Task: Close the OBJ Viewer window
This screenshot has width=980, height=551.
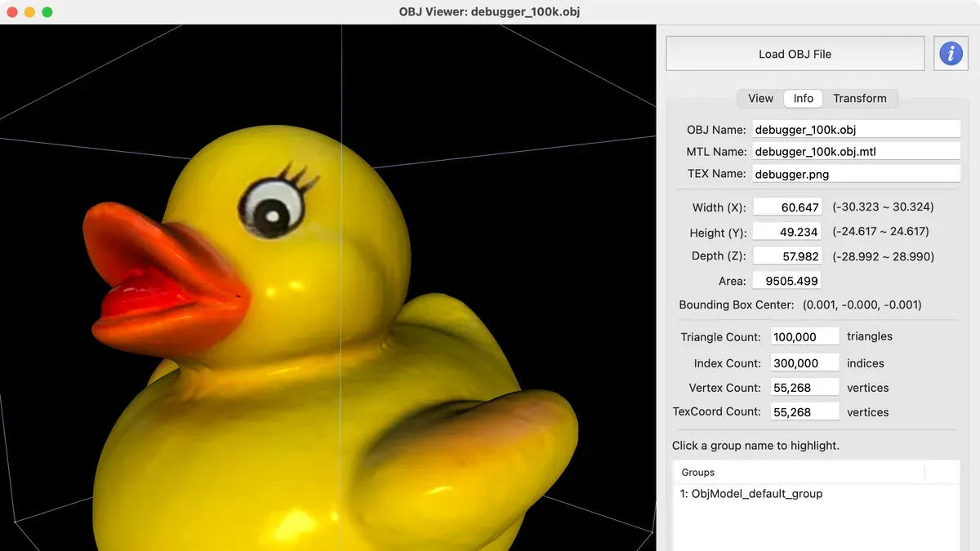Action: pos(12,12)
